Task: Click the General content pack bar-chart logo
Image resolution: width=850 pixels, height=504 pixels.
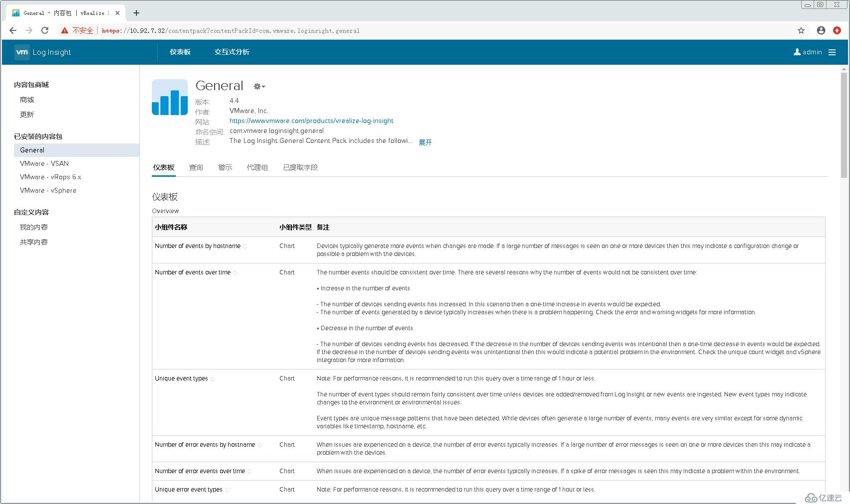Action: 170,97
